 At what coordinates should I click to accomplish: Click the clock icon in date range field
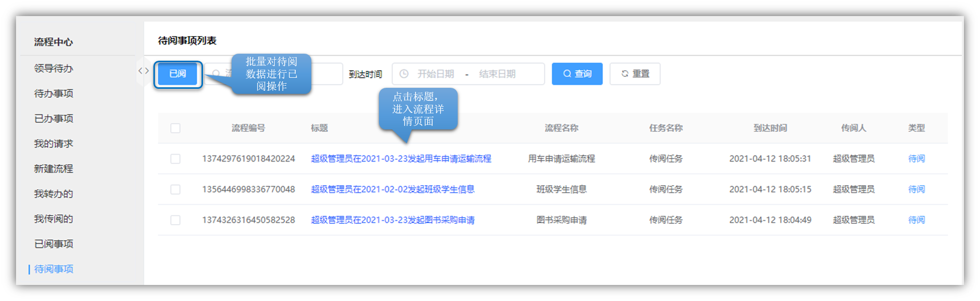[x=404, y=74]
